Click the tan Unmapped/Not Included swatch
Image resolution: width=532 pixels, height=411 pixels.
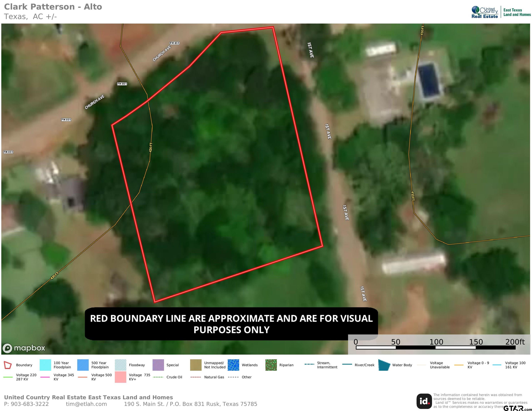(196, 365)
